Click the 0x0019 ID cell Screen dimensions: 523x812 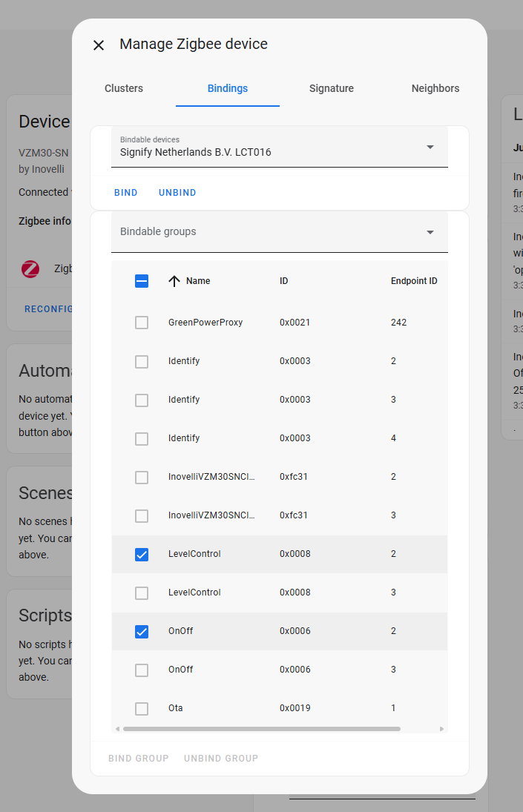(295, 708)
